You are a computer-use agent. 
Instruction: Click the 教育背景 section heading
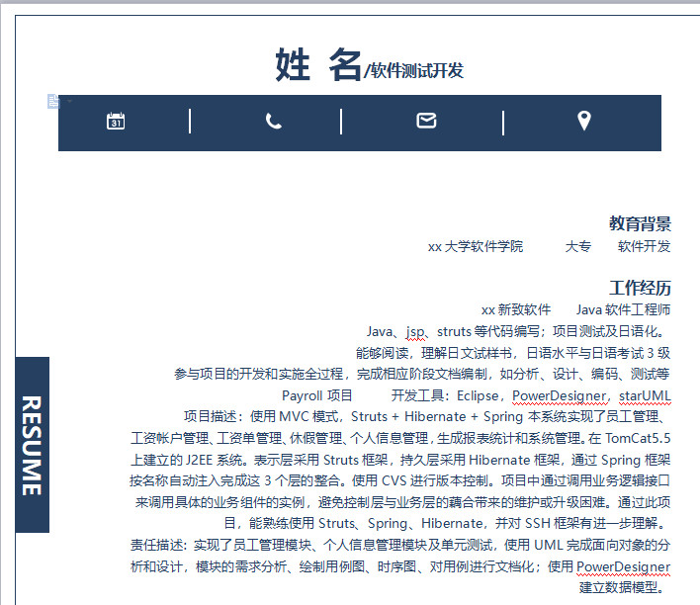640,223
